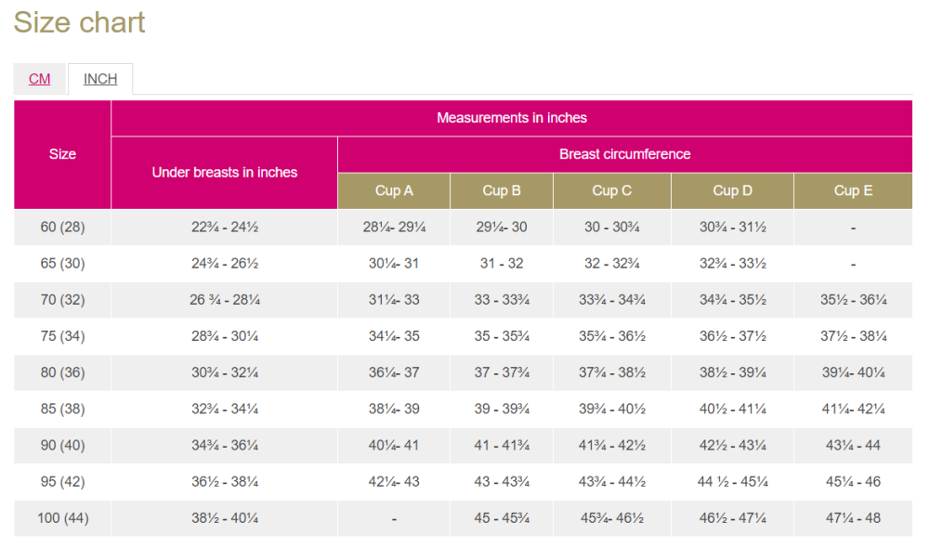Click the Cup E column header
Viewport: 929px width, 560px height.
pos(853,190)
